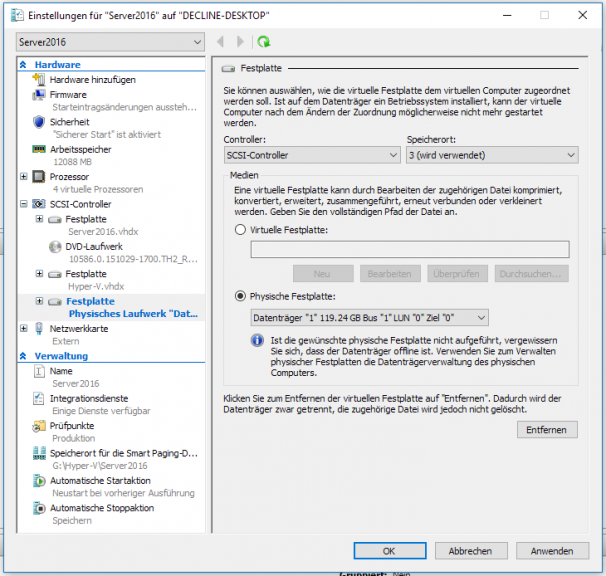Click the disabled Neu button
Image resolution: width=606 pixels, height=576 pixels.
pyautogui.click(x=323, y=274)
